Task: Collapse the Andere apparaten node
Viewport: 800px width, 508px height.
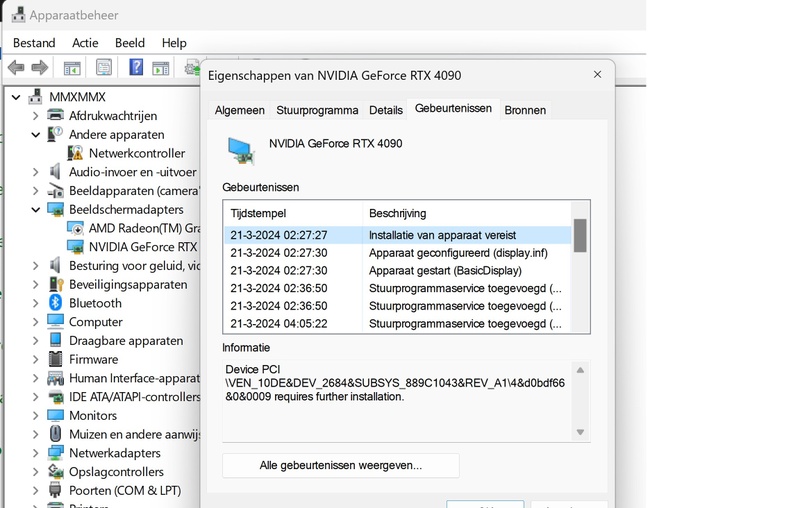Action: pyautogui.click(x=35, y=135)
